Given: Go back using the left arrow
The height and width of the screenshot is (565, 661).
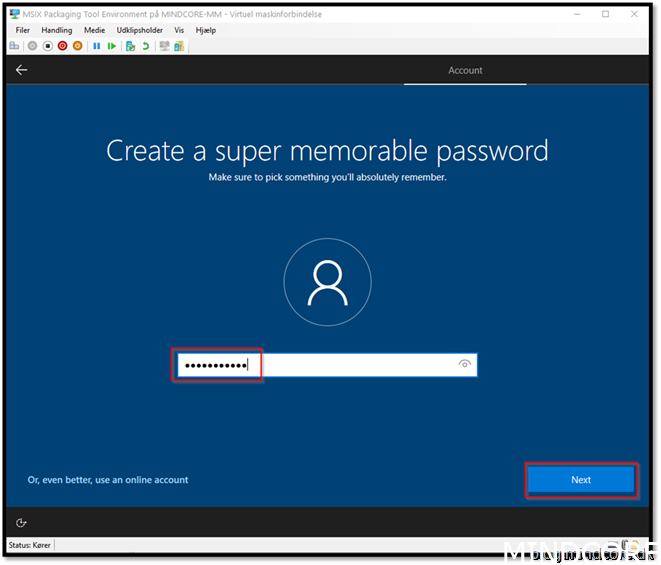Looking at the screenshot, I should 21,70.
